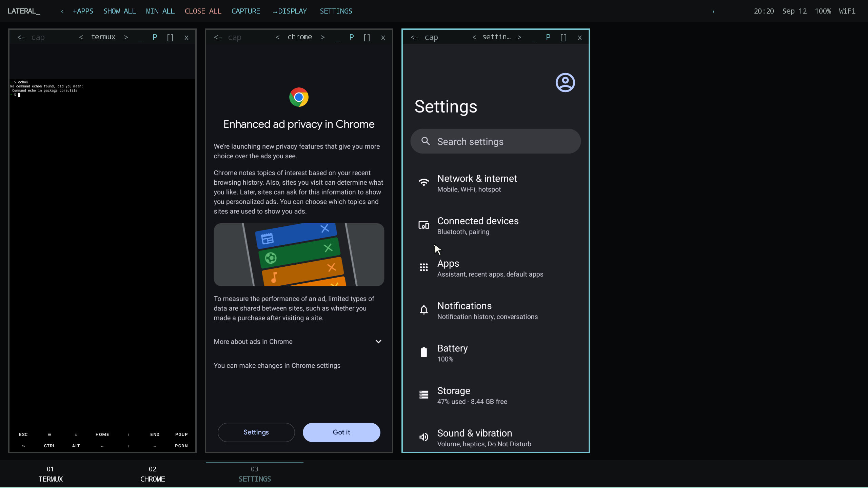868x488 pixels.
Task: Tap the Tab key icon in Termux
Action: (23, 446)
